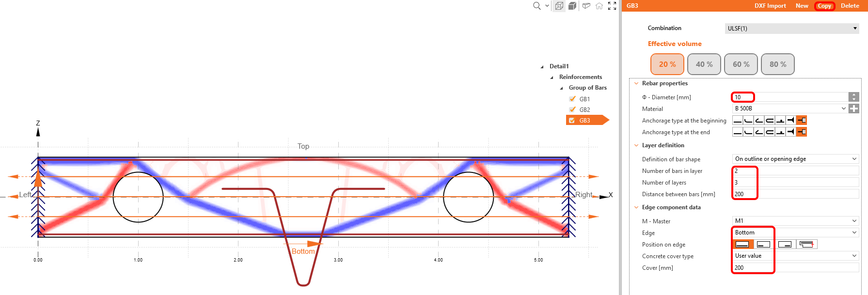Reset view with the home icon
This screenshot has width=868, height=295.
[599, 6]
